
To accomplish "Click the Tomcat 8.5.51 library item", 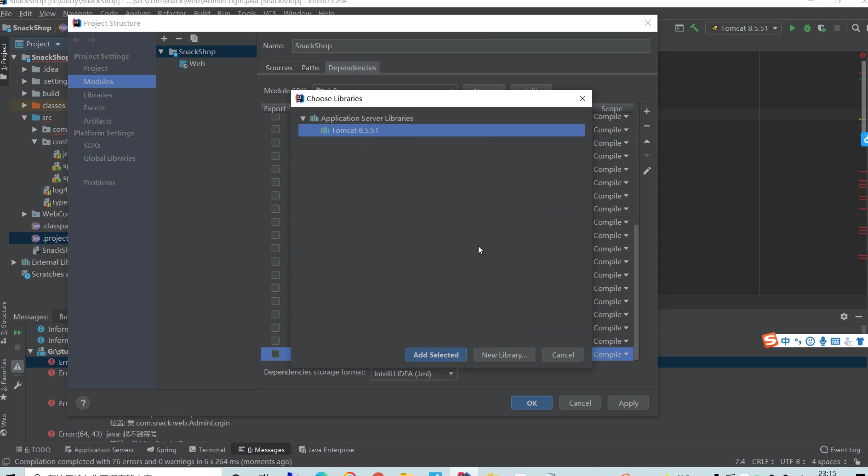I will [x=441, y=130].
